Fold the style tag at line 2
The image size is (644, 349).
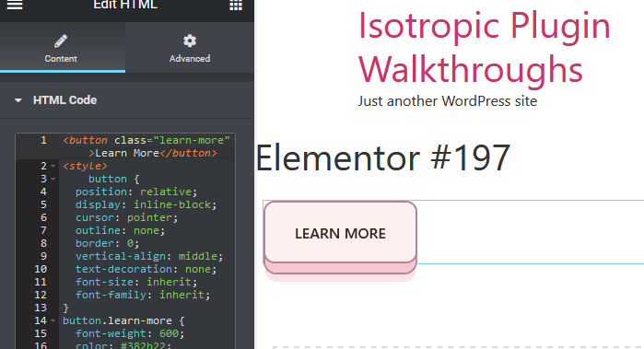coord(53,167)
